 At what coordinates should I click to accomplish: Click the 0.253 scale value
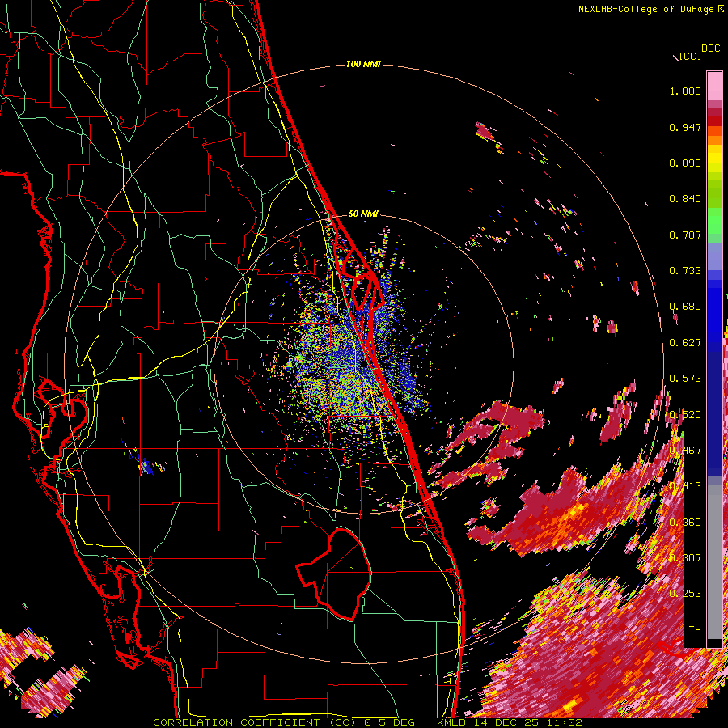tap(685, 594)
